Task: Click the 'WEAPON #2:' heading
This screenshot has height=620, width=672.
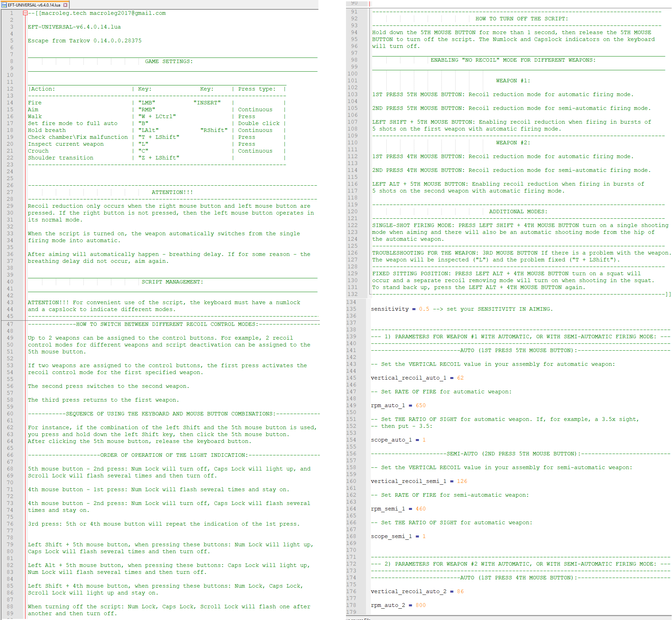Action: [513, 143]
